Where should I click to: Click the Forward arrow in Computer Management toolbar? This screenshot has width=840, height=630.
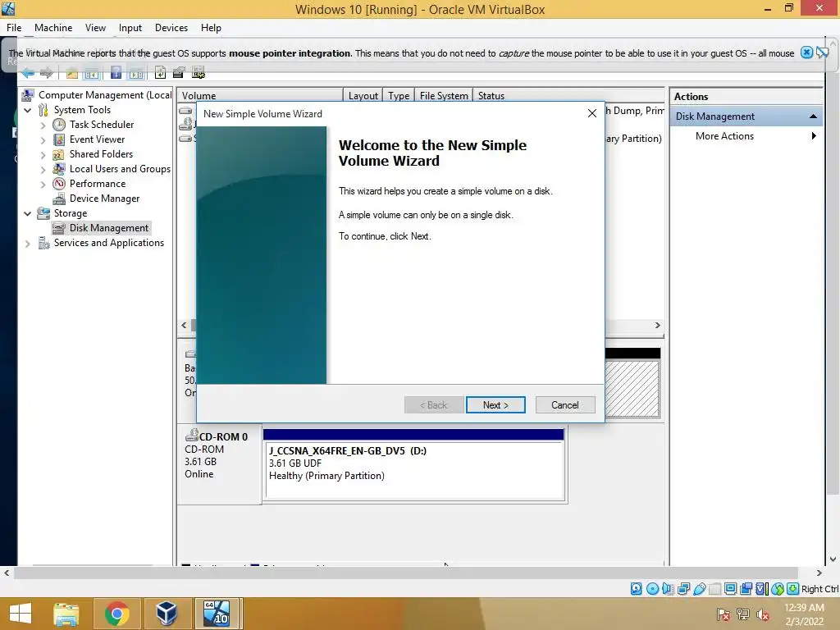(x=47, y=72)
